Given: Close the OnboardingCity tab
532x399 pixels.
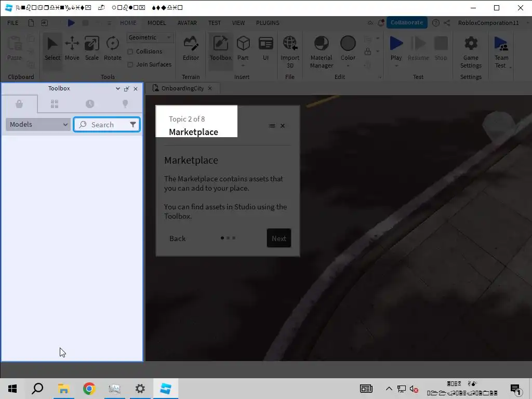Looking at the screenshot, I should (210, 88).
